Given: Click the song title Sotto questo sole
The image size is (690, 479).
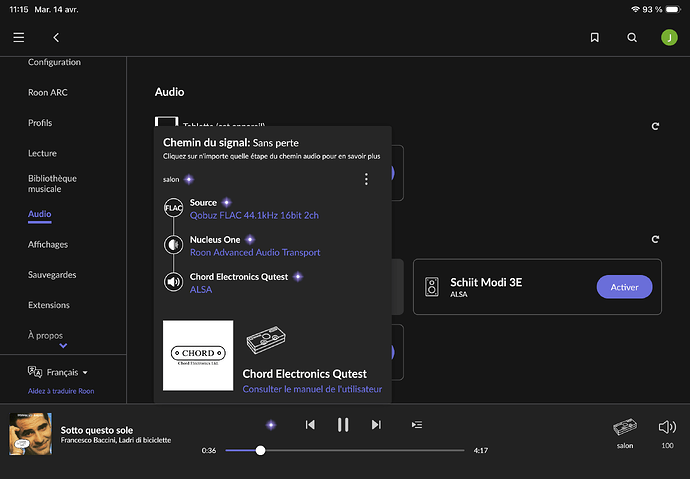Looking at the screenshot, I should pyautogui.click(x=97, y=430).
